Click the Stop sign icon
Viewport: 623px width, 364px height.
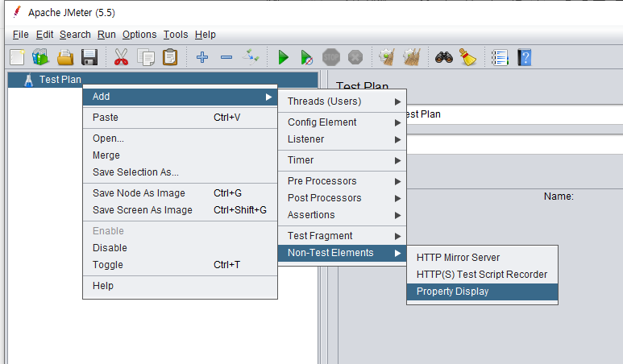pos(331,57)
